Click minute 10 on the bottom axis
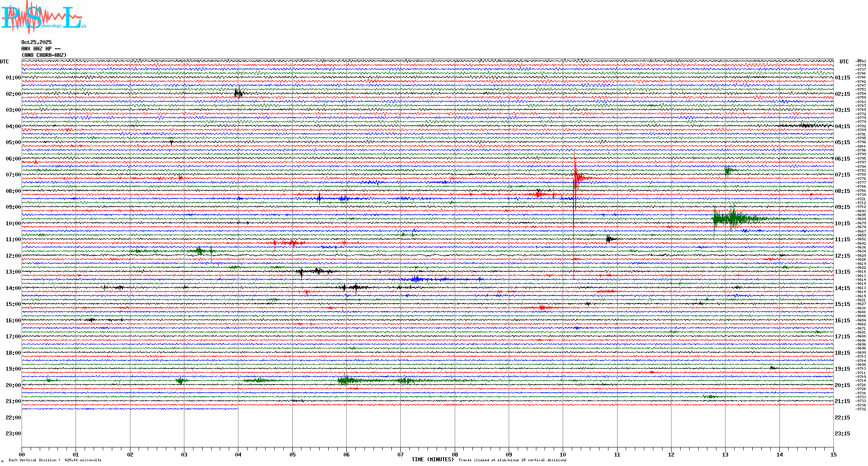The image size is (868, 466). pyautogui.click(x=563, y=454)
